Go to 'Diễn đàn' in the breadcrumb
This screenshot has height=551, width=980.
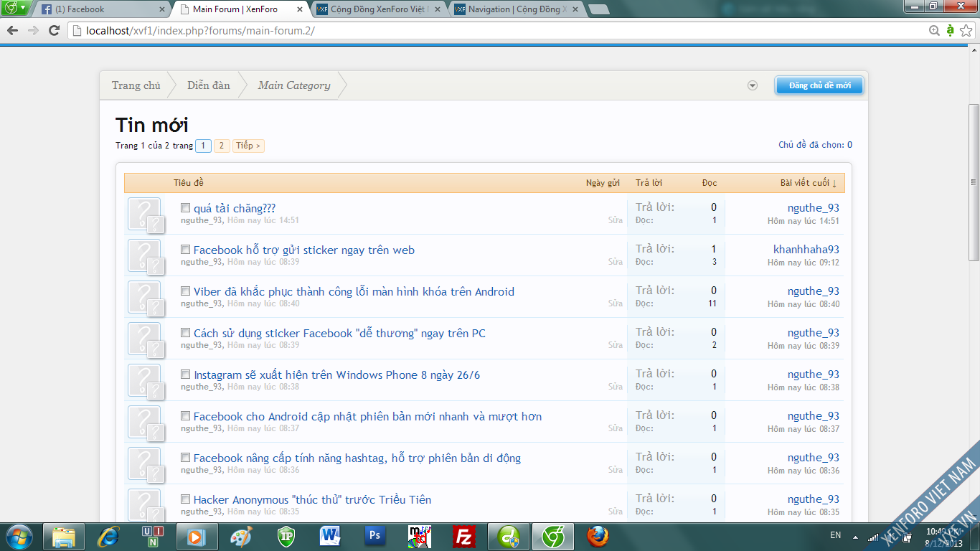(209, 85)
